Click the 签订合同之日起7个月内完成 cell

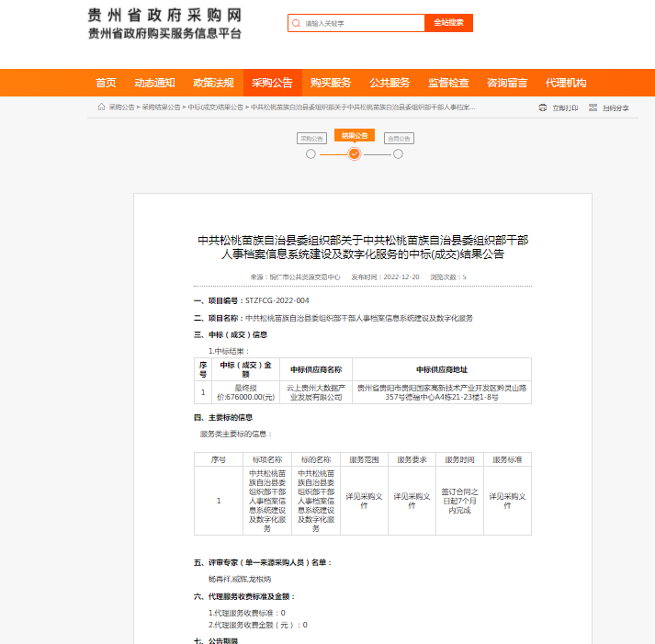click(x=459, y=501)
